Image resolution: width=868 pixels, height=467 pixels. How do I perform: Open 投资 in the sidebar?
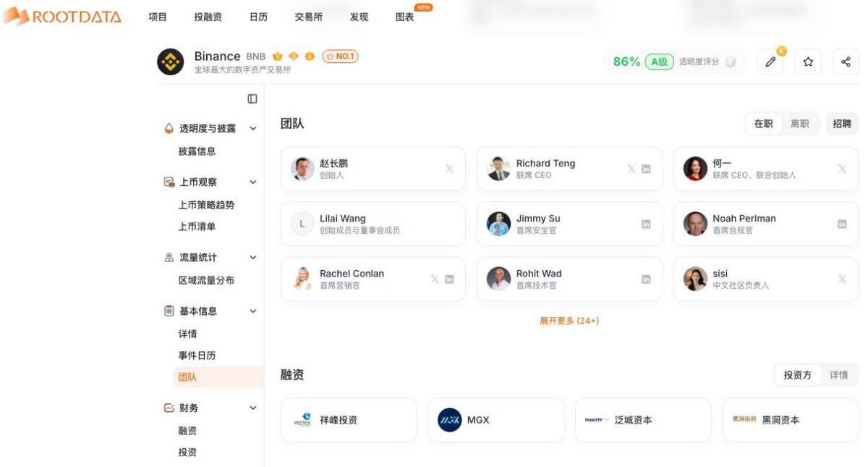click(187, 453)
